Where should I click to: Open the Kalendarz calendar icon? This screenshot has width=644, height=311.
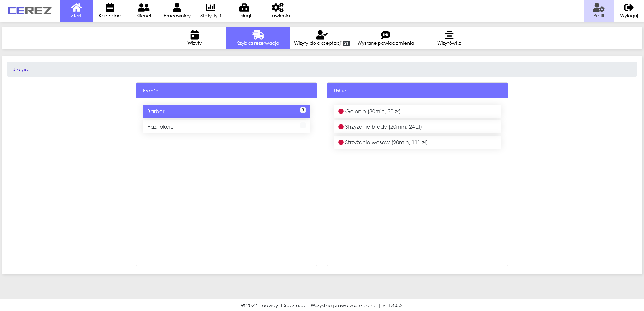(x=110, y=7)
